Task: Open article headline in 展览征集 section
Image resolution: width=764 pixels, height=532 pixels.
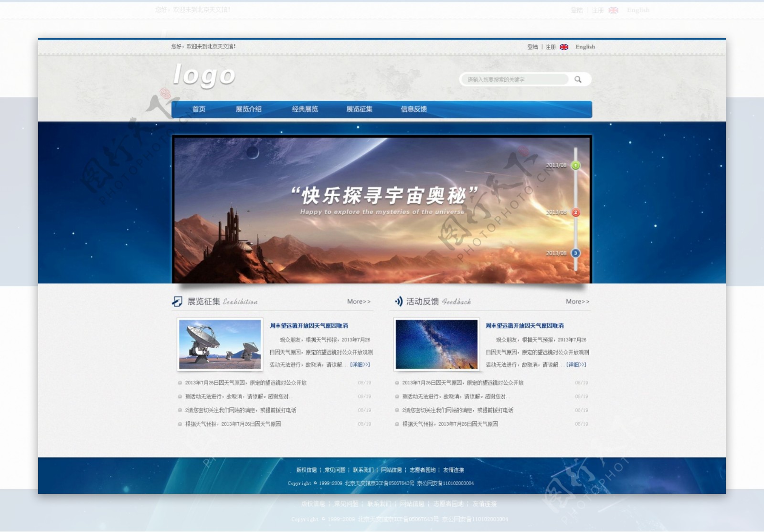Action: [308, 326]
